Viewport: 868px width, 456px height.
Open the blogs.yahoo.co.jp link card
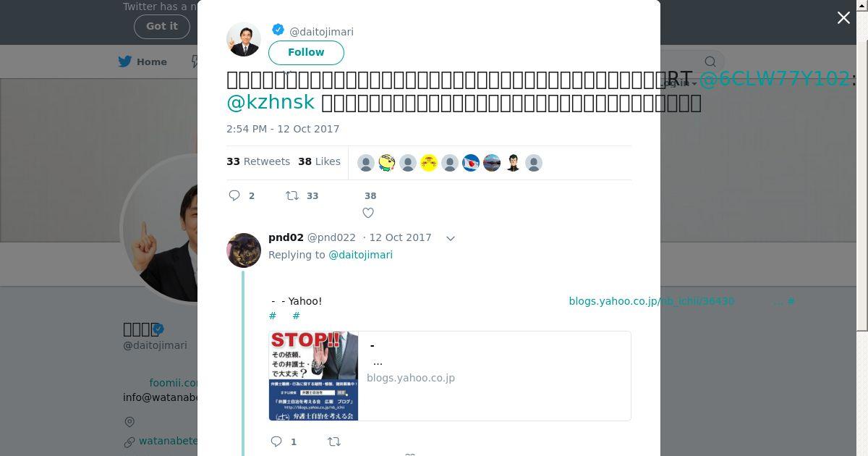click(450, 376)
